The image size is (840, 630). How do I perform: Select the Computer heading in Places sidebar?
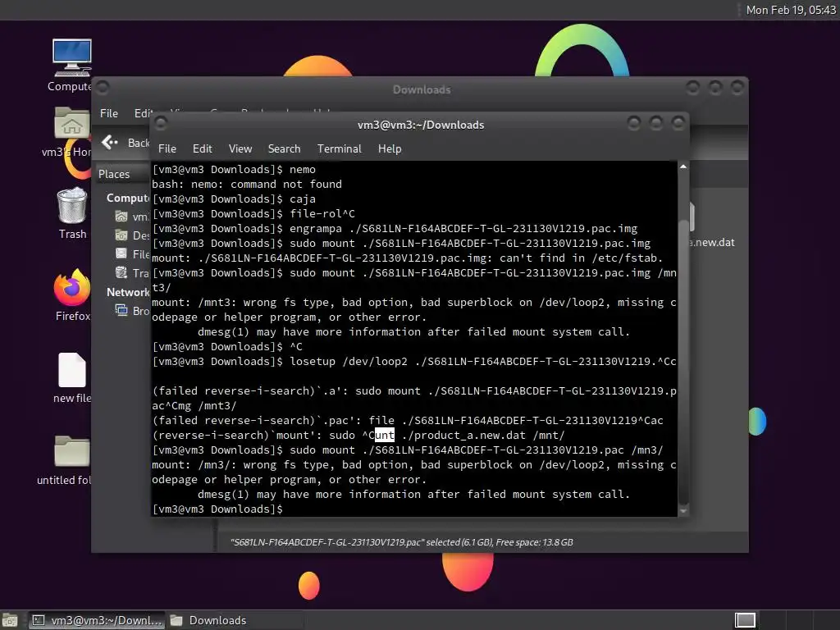pos(128,198)
